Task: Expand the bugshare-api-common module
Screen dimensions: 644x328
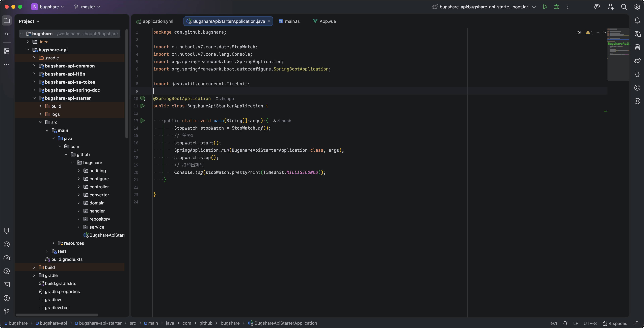Action: click(34, 66)
